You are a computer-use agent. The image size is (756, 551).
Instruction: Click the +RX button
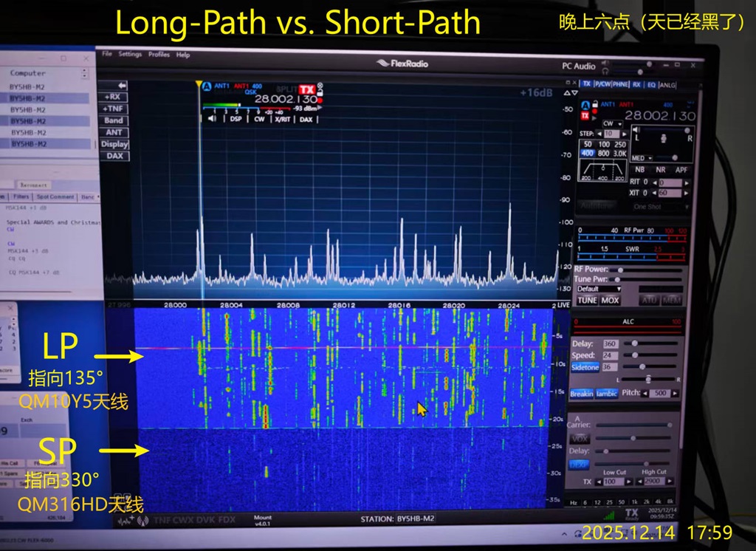[113, 97]
